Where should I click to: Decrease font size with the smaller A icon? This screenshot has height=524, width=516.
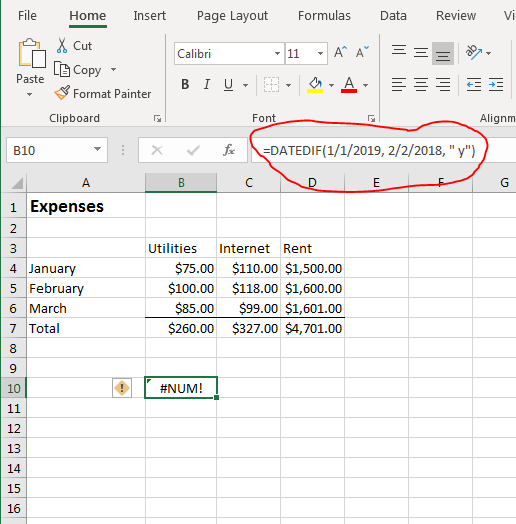(362, 52)
